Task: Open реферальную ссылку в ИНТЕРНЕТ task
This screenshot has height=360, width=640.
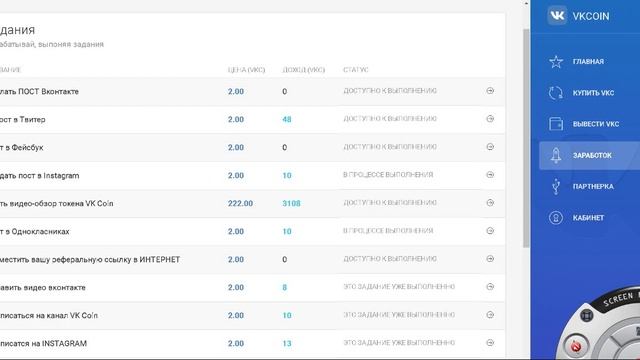Action: tap(90, 260)
